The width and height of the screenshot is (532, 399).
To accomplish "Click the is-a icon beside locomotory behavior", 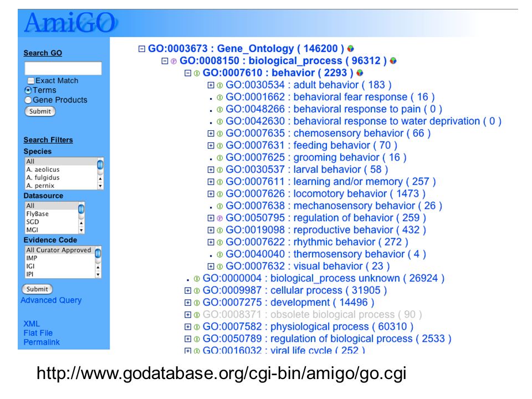I will (x=220, y=194).
